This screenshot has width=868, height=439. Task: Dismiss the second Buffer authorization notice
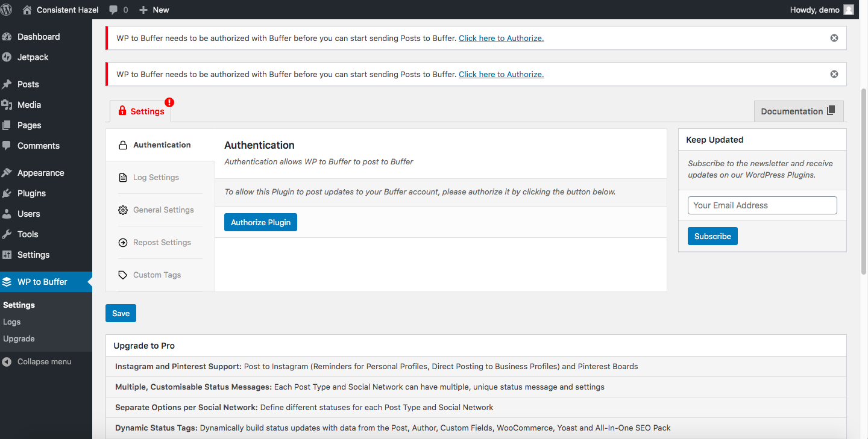[834, 74]
